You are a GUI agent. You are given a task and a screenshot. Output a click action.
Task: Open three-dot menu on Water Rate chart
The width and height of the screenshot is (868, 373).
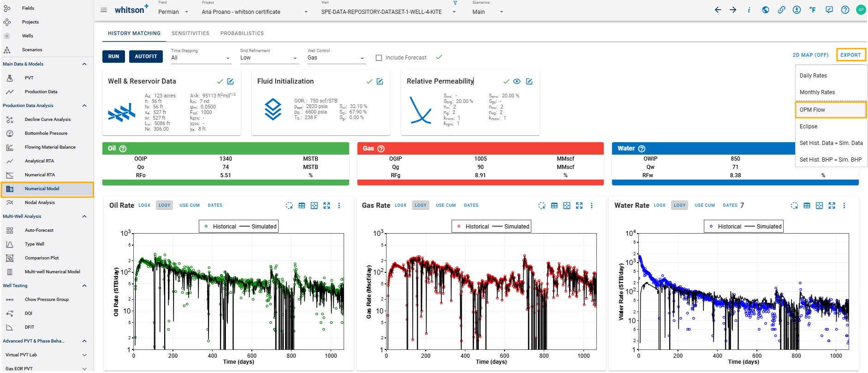pyautogui.click(x=844, y=205)
